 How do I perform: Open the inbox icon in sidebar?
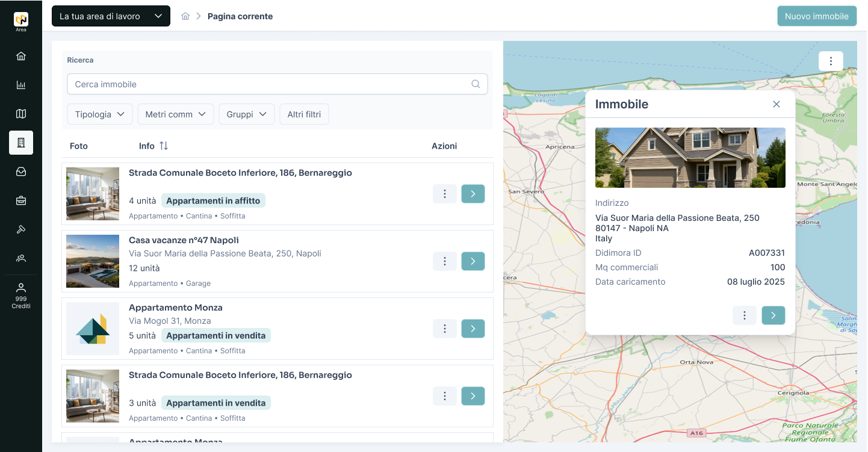tap(21, 172)
